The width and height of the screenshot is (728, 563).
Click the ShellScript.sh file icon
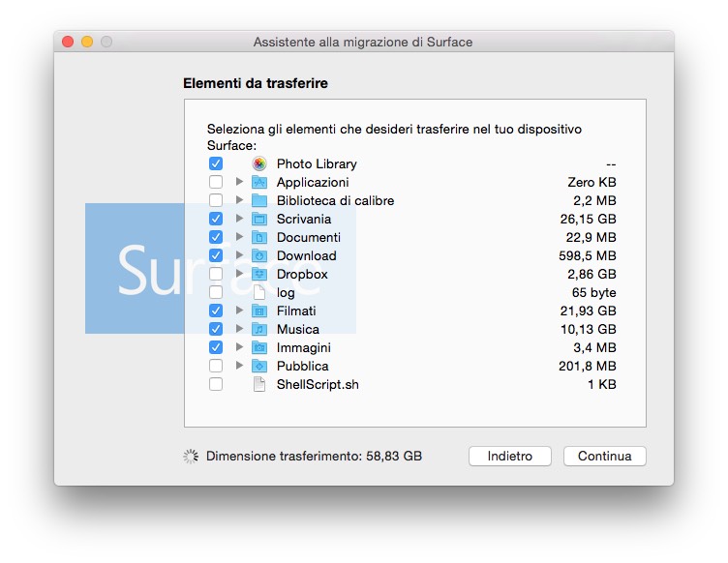point(259,384)
